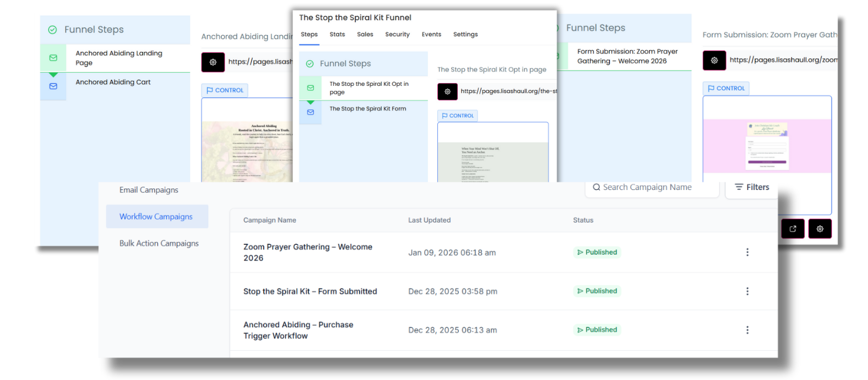Click check circle icon beside Funnel Steps in Anchored Abiding panel
This screenshot has height=380, width=868.
(53, 30)
